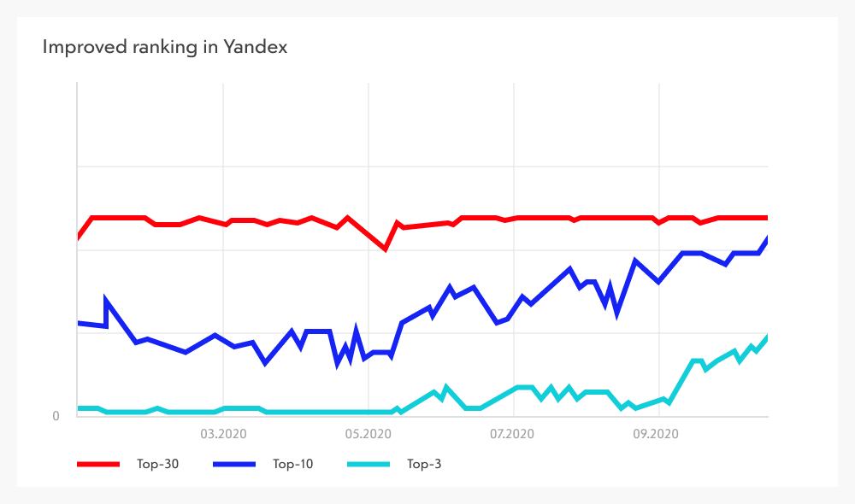Click the blue Top-10 legend swatch
The width and height of the screenshot is (855, 504).
tap(234, 464)
